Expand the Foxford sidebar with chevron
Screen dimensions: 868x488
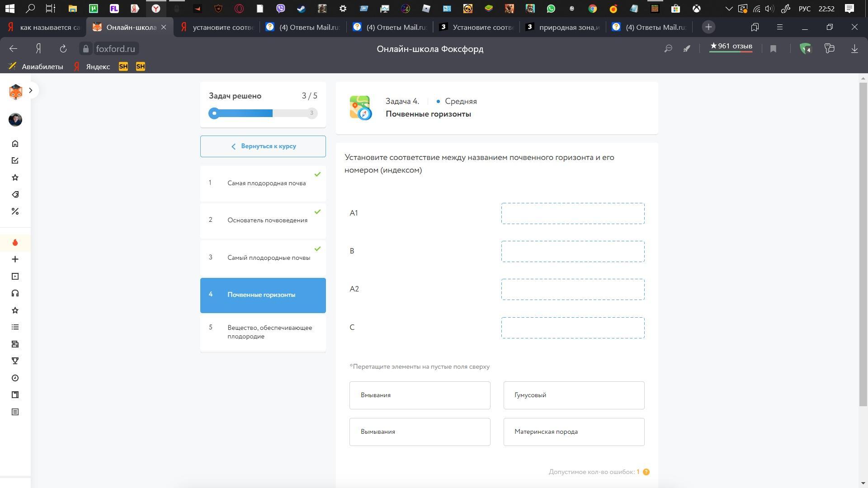(30, 90)
